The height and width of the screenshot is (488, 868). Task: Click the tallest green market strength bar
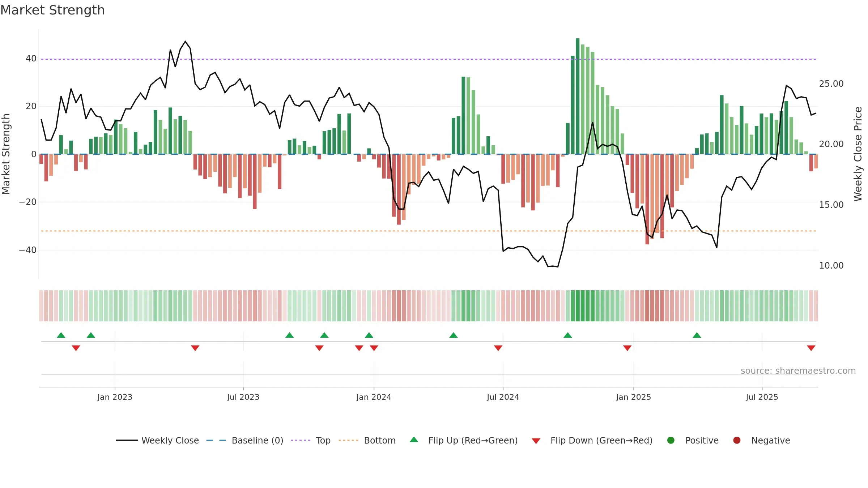pos(578,96)
